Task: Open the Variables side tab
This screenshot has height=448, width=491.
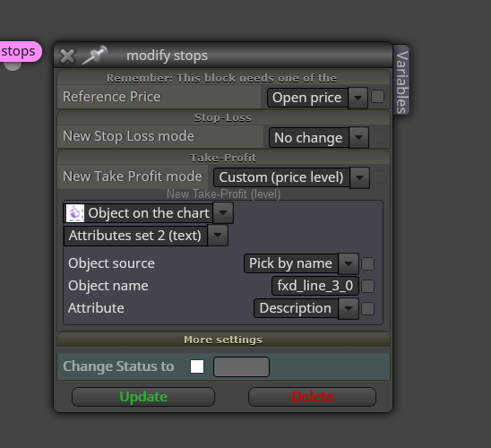Action: (401, 81)
